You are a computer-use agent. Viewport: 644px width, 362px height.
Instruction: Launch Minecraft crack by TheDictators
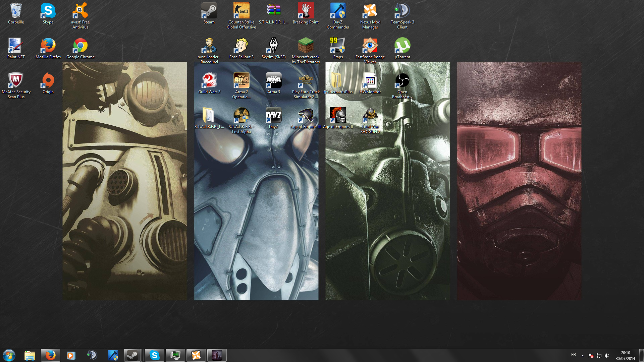tap(306, 51)
